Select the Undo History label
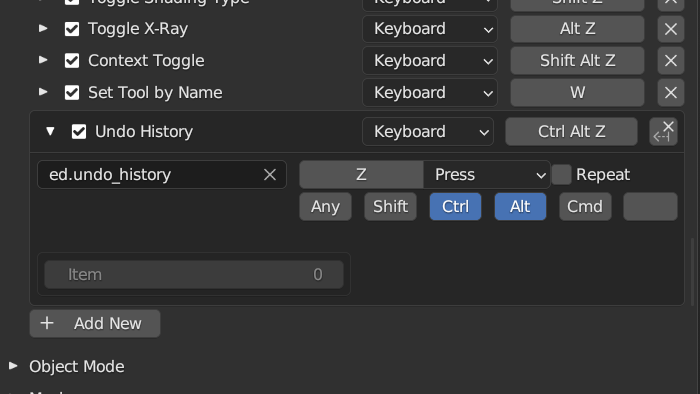This screenshot has height=394, width=700. pyautogui.click(x=144, y=132)
